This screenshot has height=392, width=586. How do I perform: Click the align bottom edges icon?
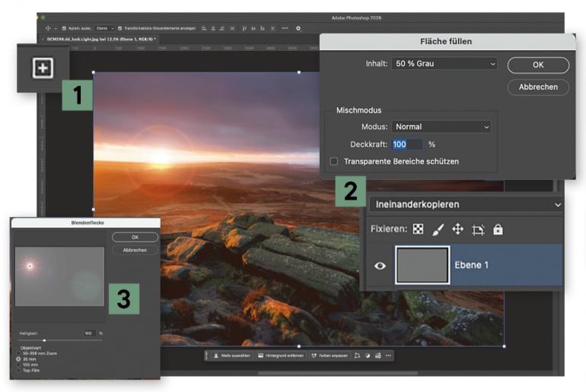click(263, 28)
